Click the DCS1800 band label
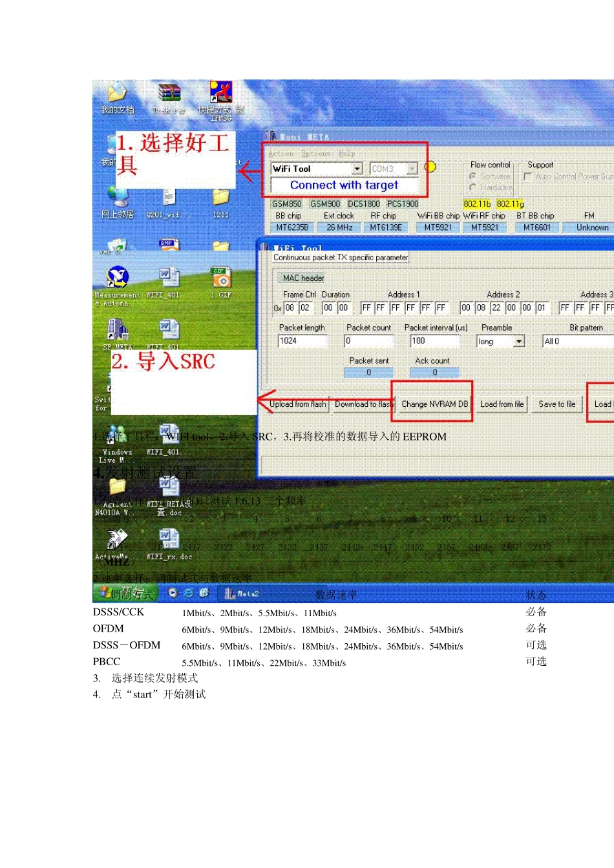Viewport: 614px width, 868px height. 364,204
